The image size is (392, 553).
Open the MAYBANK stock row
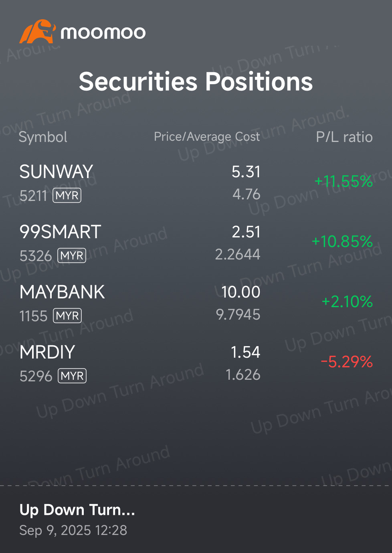point(196,303)
